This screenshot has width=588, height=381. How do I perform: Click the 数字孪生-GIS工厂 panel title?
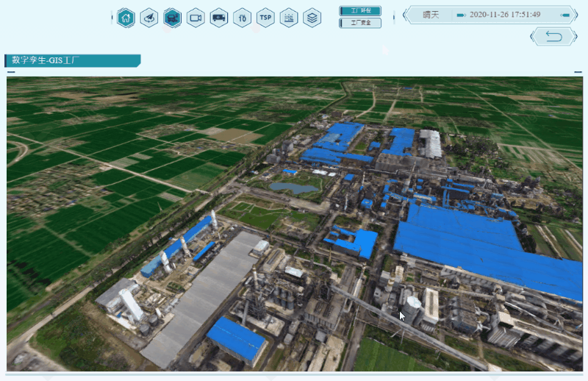coord(46,60)
